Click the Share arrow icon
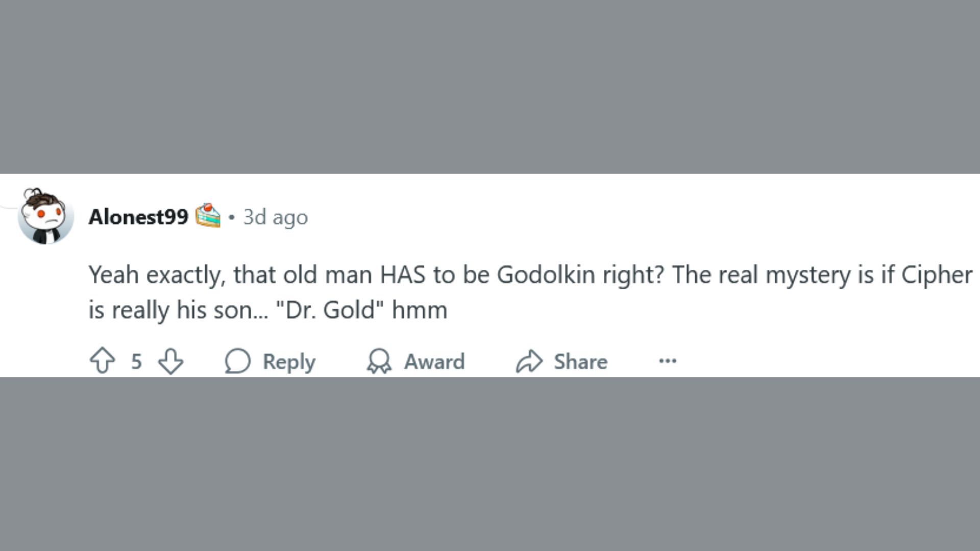980x551 pixels. (x=529, y=361)
